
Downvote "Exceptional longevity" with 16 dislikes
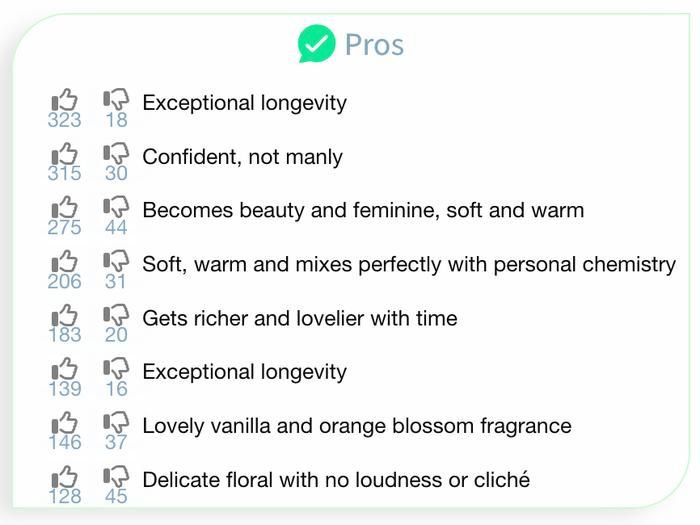click(x=116, y=370)
